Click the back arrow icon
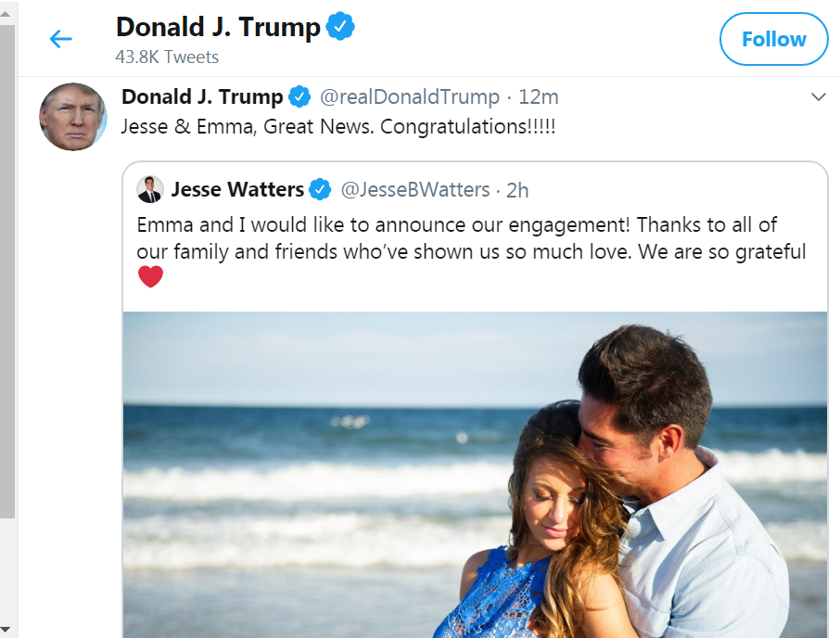The image size is (840, 638). pyautogui.click(x=60, y=39)
